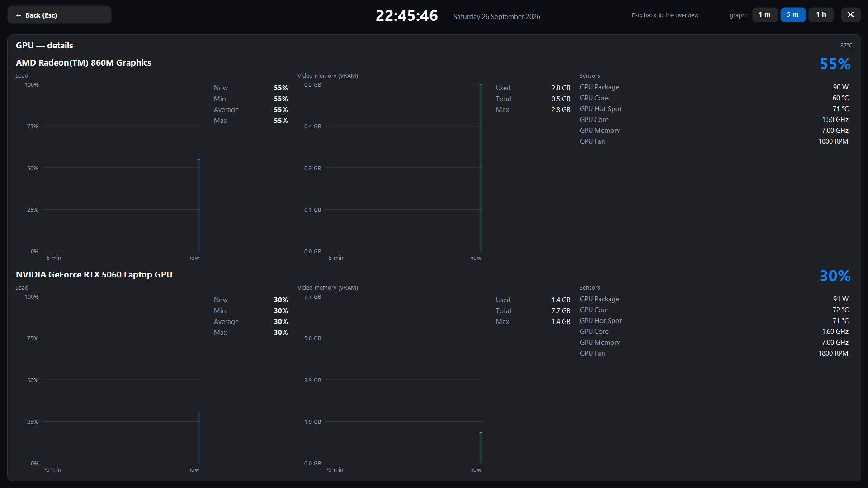Click AMD Radeon GPU Fan sensor row
Image resolution: width=868 pixels, height=488 pixels.
tap(714, 141)
